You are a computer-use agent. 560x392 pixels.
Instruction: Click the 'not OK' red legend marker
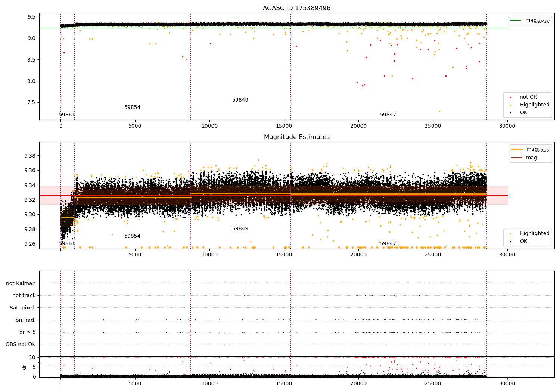(510, 97)
